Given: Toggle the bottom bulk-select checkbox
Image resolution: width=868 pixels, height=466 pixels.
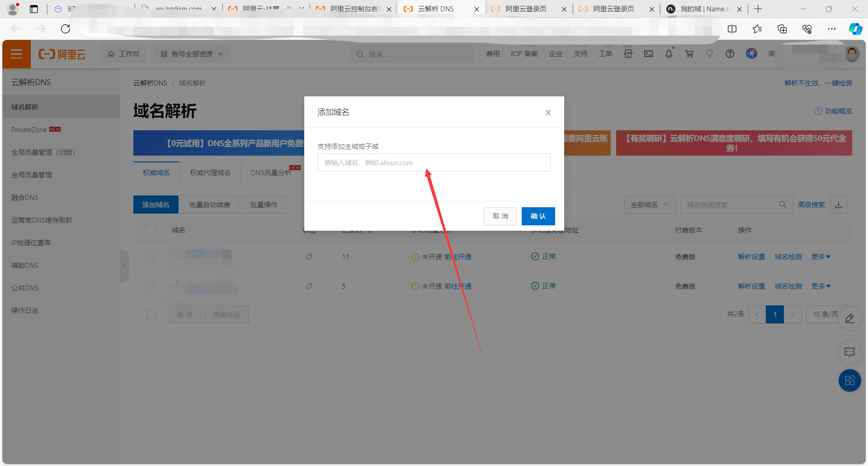Looking at the screenshot, I should (x=151, y=315).
